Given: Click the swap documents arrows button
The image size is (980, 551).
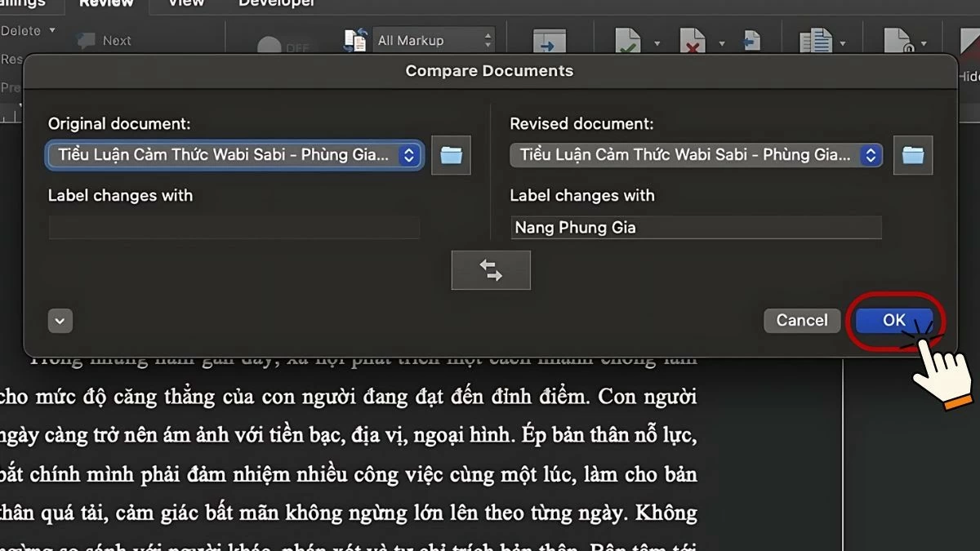Looking at the screenshot, I should click(x=491, y=270).
